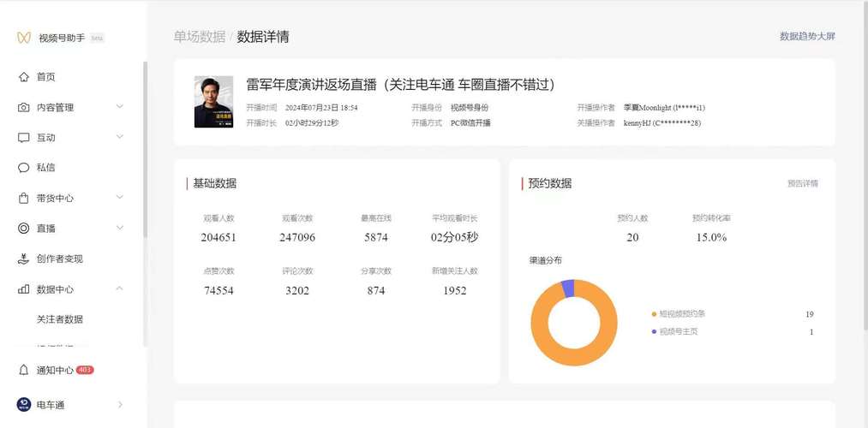Click the red 403 notification badge
The image size is (868, 428).
(85, 370)
